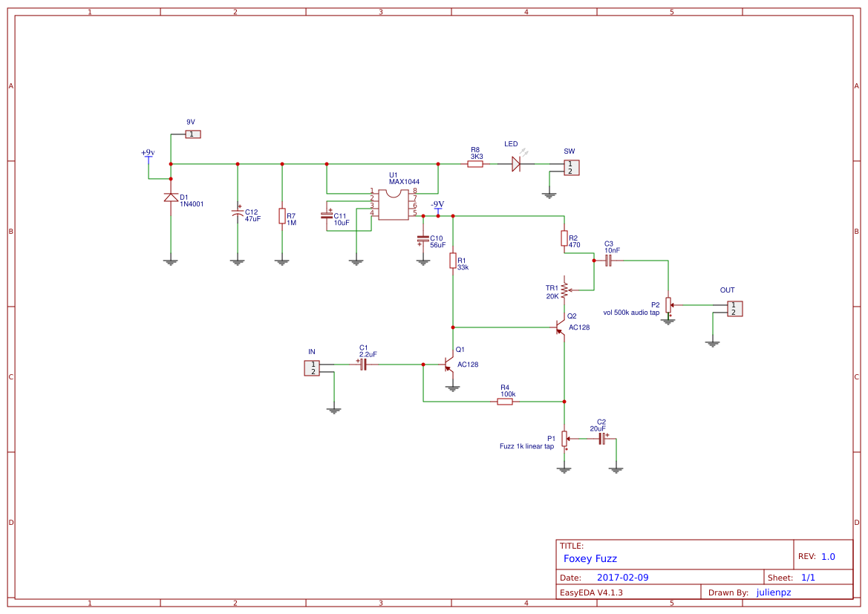Click the OUT connector pin 1

pyautogui.click(x=734, y=305)
